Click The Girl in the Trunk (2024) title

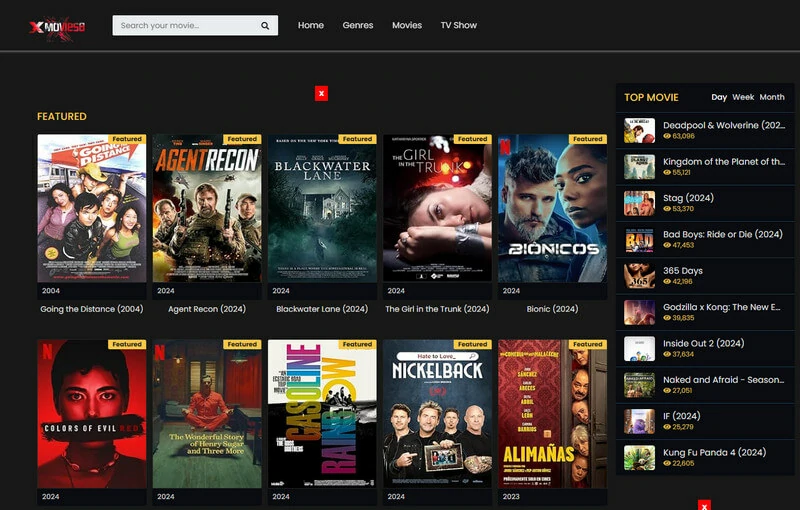pyautogui.click(x=437, y=309)
